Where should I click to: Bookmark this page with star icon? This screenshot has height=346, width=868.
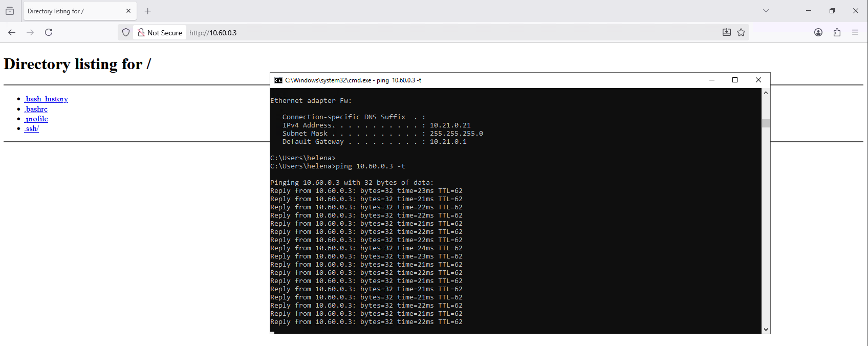point(741,32)
